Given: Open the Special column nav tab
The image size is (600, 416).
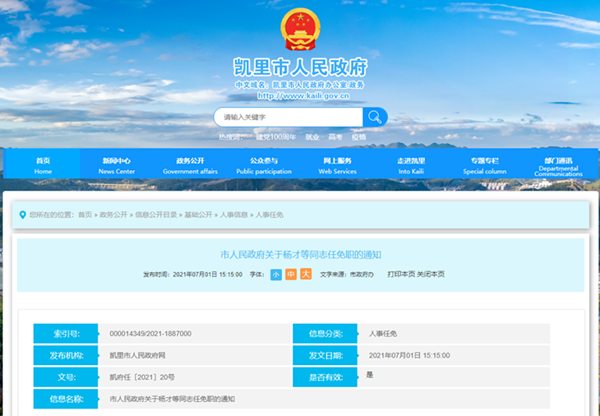Looking at the screenshot, I should (x=485, y=165).
